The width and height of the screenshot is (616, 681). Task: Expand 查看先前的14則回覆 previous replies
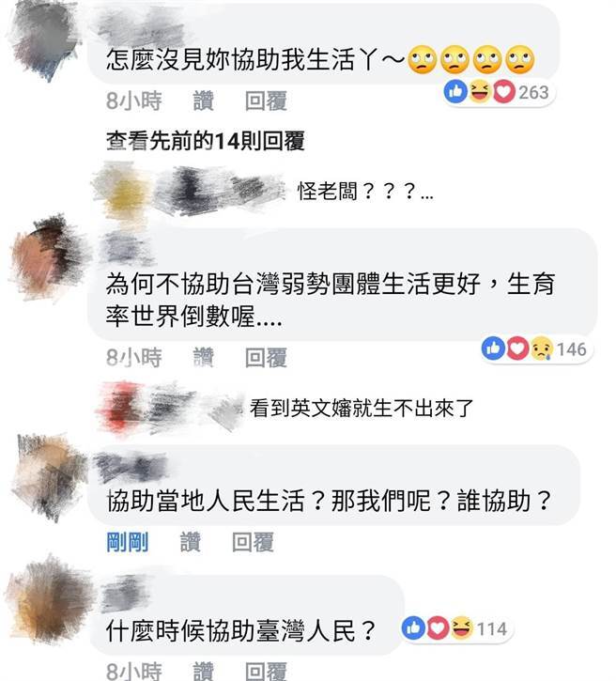pyautogui.click(x=205, y=141)
